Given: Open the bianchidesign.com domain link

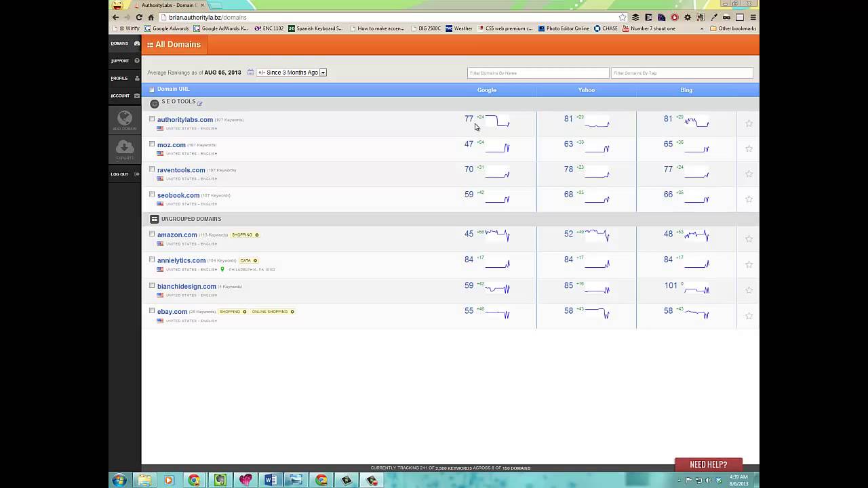Looking at the screenshot, I should 186,287.
